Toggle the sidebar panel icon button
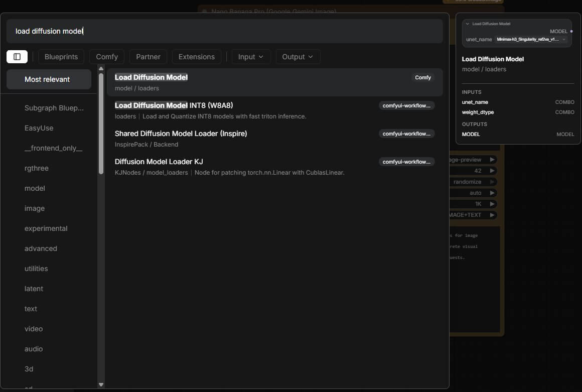Viewport: 582px width, 392px height. click(x=17, y=57)
